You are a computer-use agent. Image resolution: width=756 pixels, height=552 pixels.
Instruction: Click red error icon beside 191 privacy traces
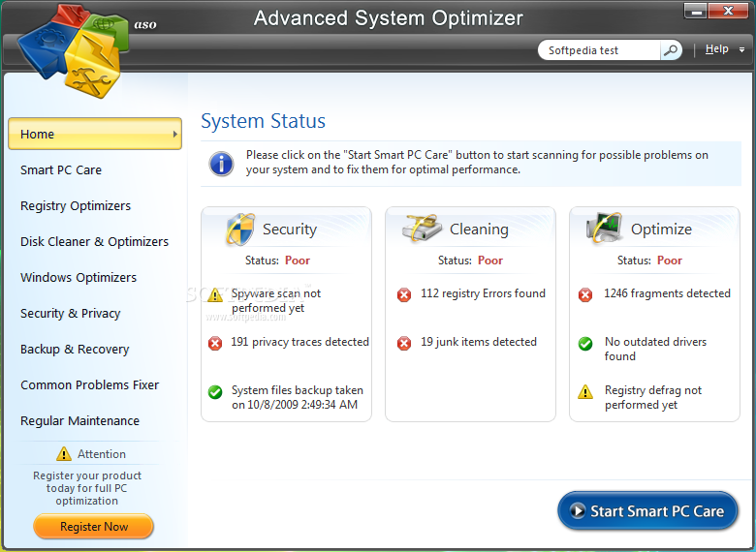click(215, 343)
